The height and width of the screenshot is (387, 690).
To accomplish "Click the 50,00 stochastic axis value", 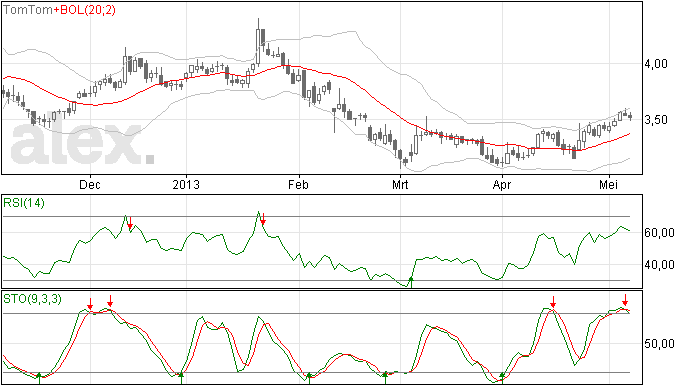I will pos(659,343).
